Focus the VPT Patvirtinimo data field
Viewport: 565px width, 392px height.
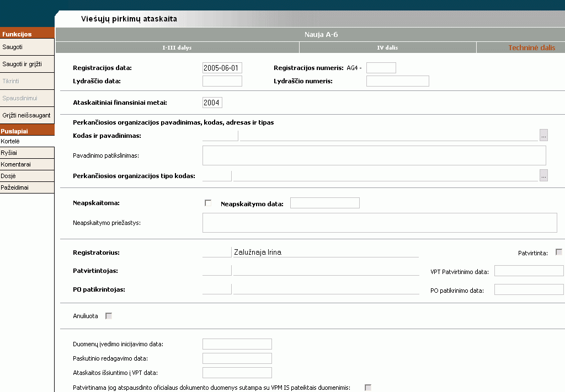[x=529, y=271]
